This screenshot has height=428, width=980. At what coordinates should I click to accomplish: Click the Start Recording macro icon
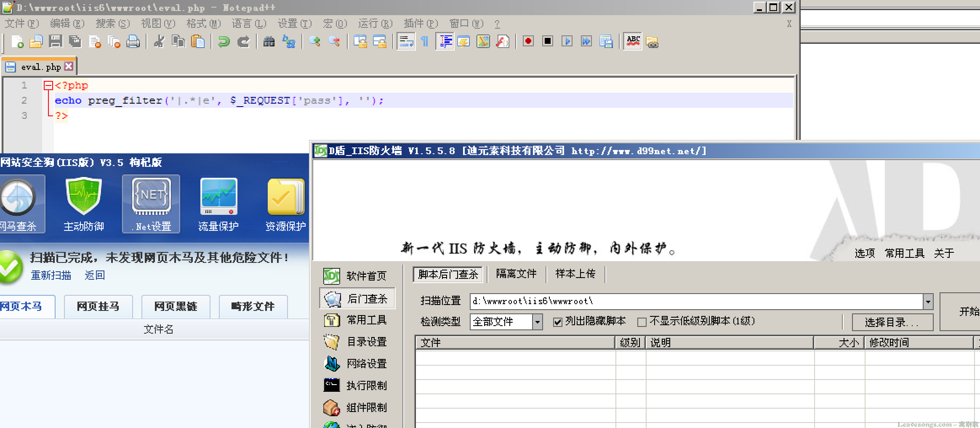click(x=528, y=41)
